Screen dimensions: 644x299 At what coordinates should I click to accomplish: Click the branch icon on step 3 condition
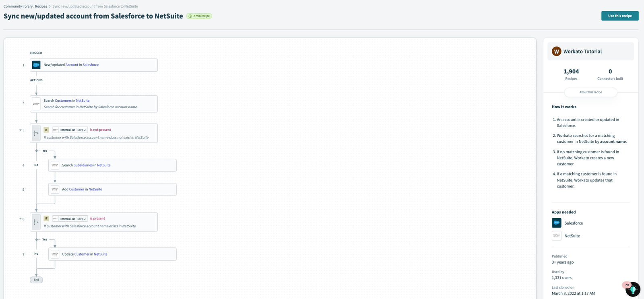36,133
